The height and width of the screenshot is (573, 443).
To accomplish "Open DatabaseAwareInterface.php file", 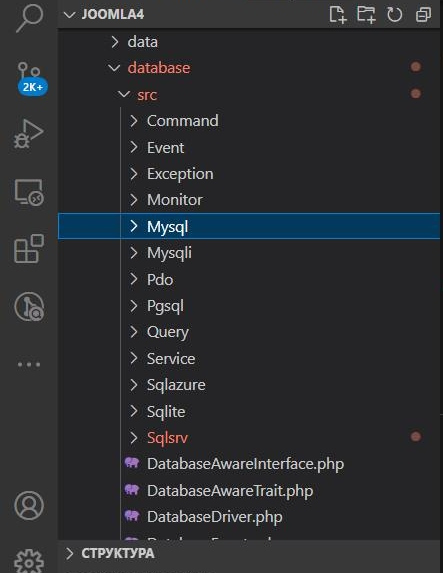I will (246, 464).
